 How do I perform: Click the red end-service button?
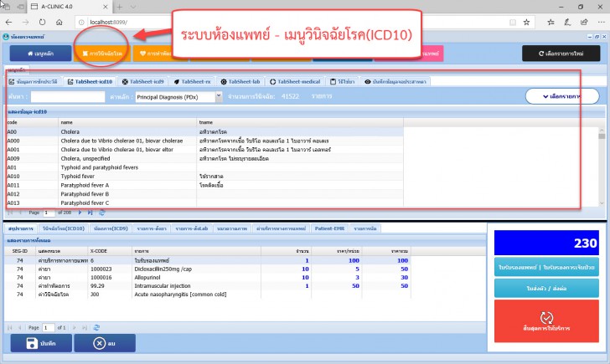click(x=546, y=320)
